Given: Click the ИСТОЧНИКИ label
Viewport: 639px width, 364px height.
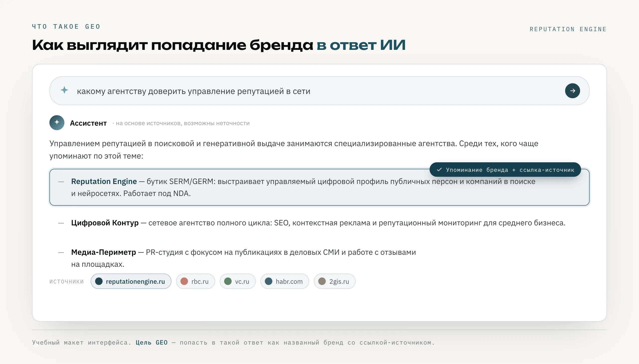Looking at the screenshot, I should coord(66,281).
